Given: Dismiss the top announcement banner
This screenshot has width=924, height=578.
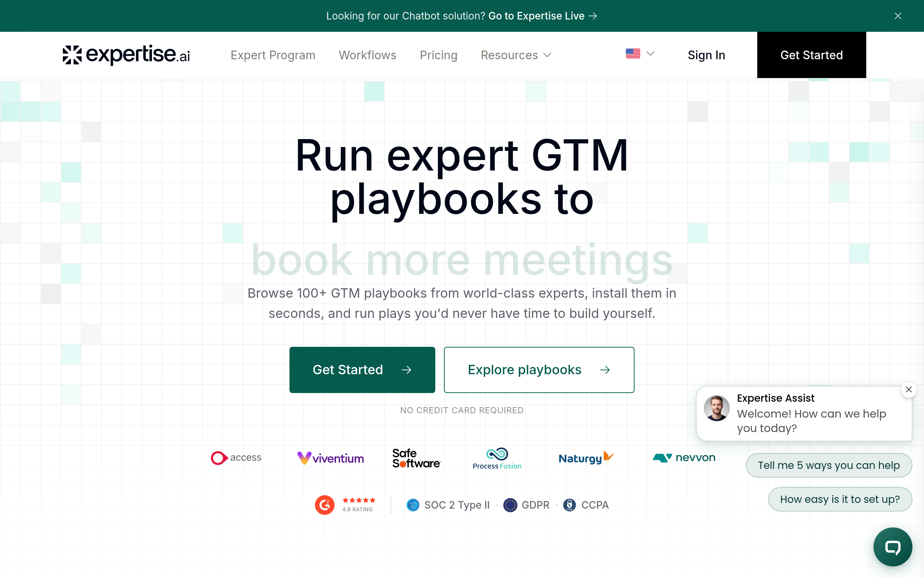Looking at the screenshot, I should (x=898, y=16).
